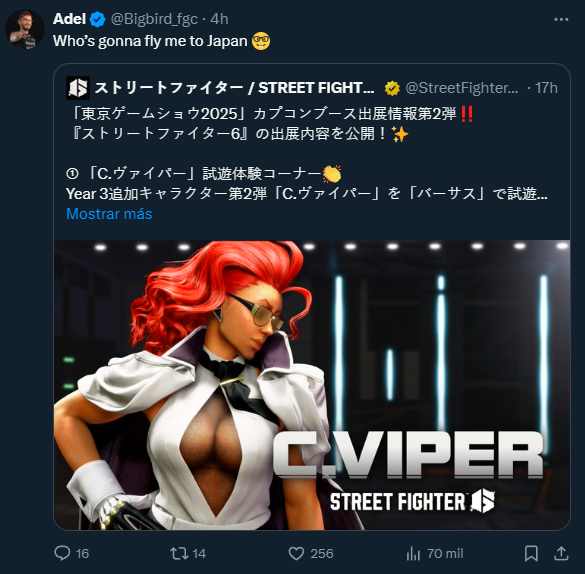Bookmark this tweet with the bookmark icon

coord(531,553)
